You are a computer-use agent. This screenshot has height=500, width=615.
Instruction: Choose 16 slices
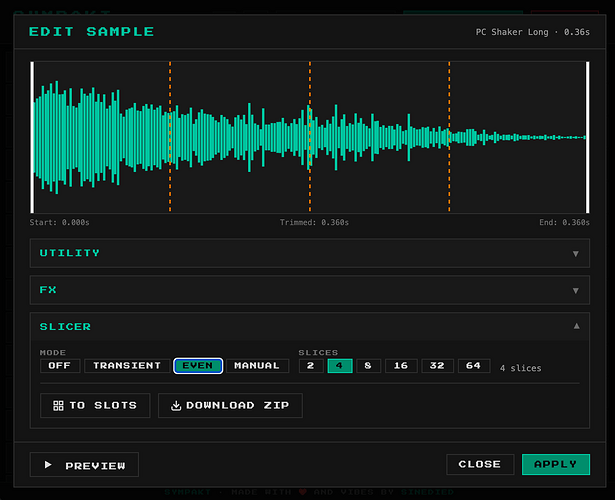pyautogui.click(x=401, y=365)
